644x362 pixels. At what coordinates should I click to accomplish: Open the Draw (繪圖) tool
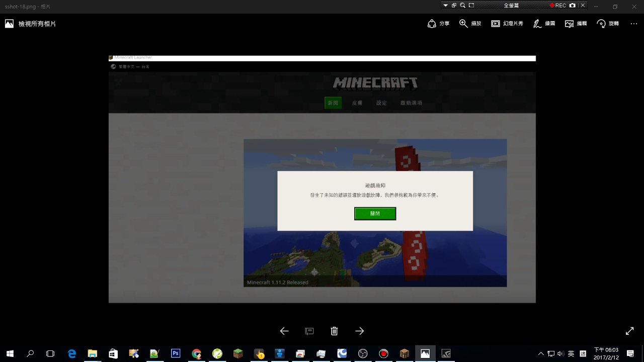click(544, 24)
